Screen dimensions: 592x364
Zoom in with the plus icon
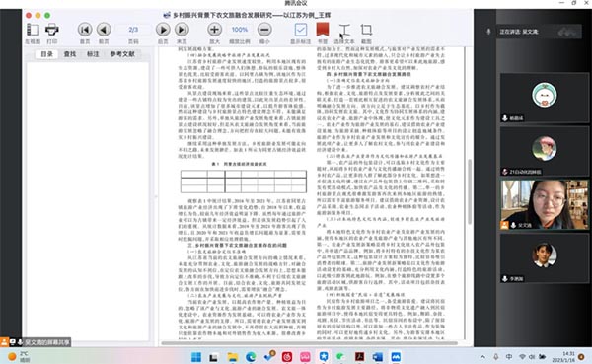tap(214, 30)
